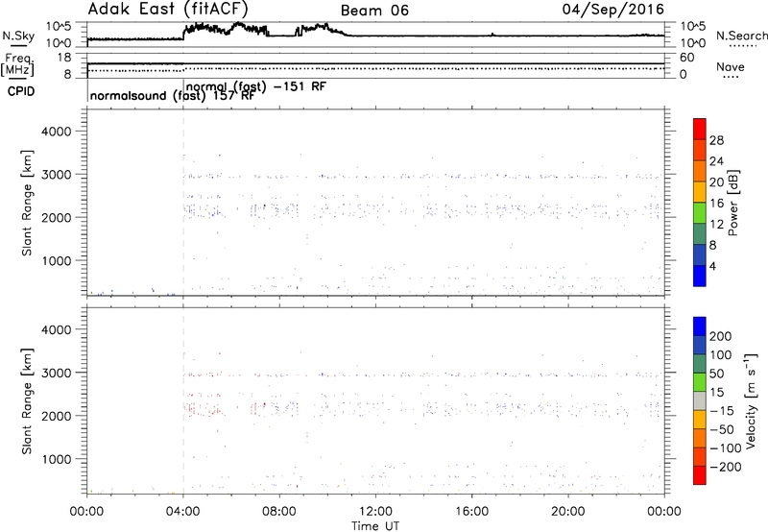Click the '28' label on Power colorbar

point(716,140)
